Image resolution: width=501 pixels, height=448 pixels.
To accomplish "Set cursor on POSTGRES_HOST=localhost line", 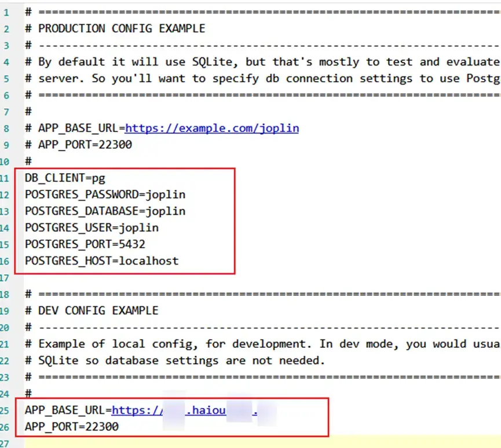I will (101, 261).
